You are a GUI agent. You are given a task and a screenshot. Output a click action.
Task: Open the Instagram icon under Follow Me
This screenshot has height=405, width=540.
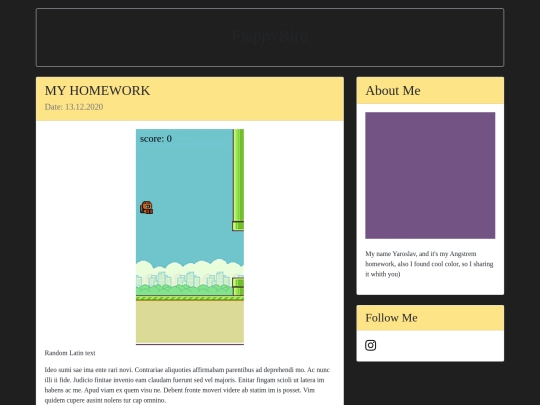point(371,345)
